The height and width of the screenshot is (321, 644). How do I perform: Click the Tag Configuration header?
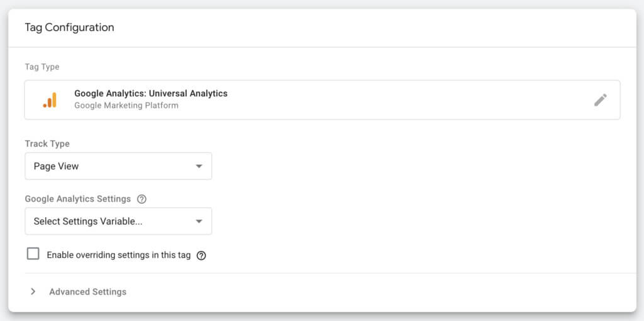click(x=69, y=28)
